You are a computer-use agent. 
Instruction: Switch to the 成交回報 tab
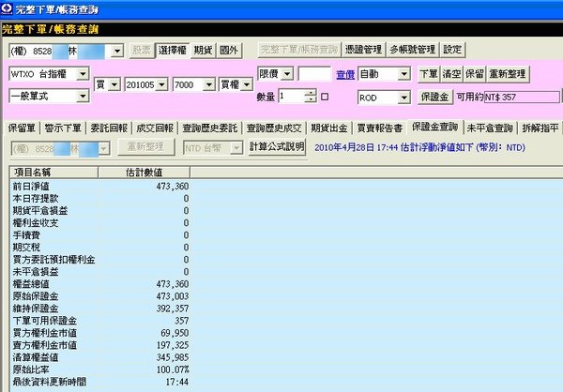(x=155, y=128)
